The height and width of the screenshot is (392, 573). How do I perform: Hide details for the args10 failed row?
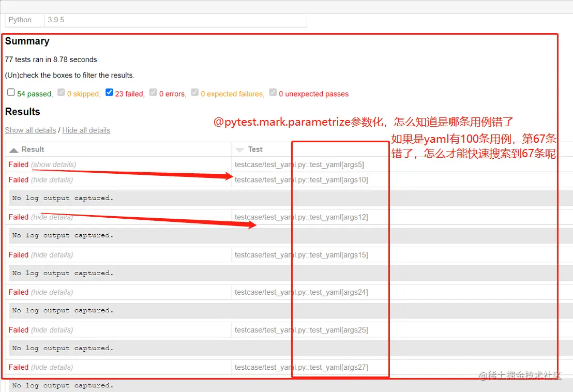click(52, 180)
